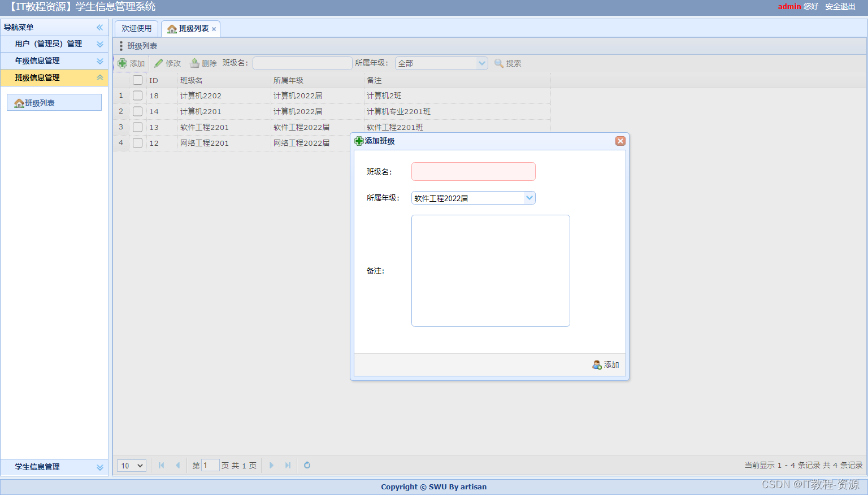
Task: Close the 添加班级 dialog
Action: (x=620, y=141)
